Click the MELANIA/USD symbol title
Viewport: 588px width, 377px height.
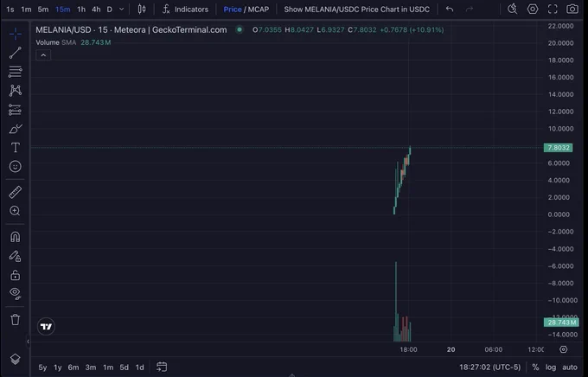click(63, 29)
